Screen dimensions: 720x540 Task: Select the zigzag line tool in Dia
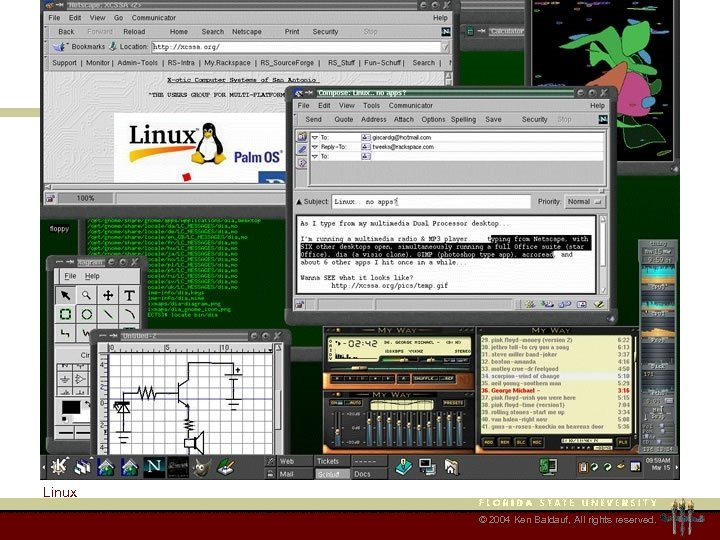pyautogui.click(x=65, y=333)
